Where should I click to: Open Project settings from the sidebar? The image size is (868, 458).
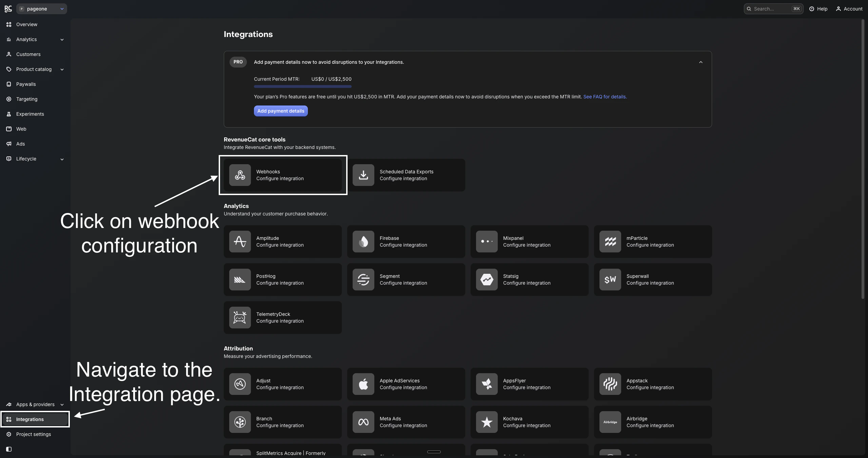tap(34, 434)
